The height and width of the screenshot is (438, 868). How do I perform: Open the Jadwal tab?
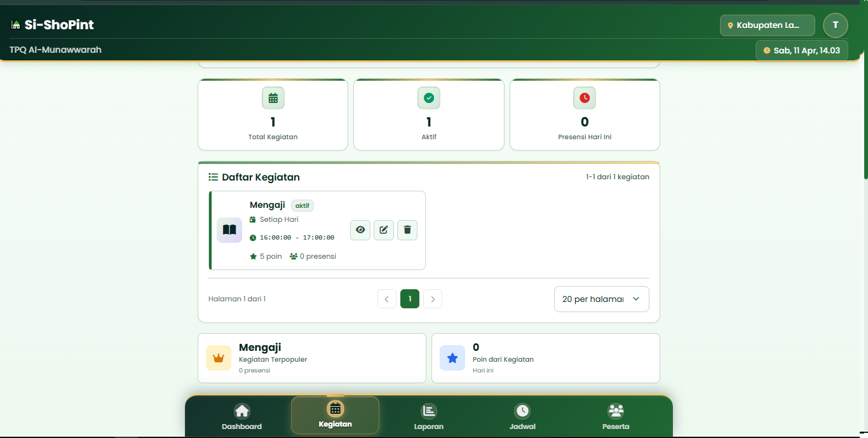pos(522,416)
